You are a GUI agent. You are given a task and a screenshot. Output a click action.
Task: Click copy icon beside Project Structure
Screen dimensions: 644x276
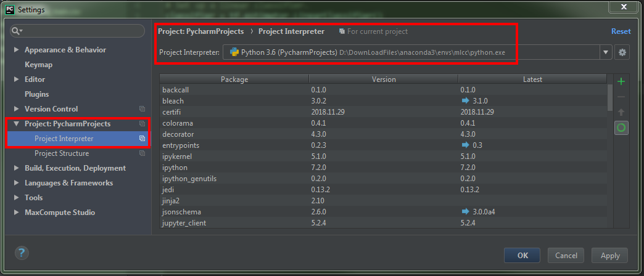tap(142, 153)
